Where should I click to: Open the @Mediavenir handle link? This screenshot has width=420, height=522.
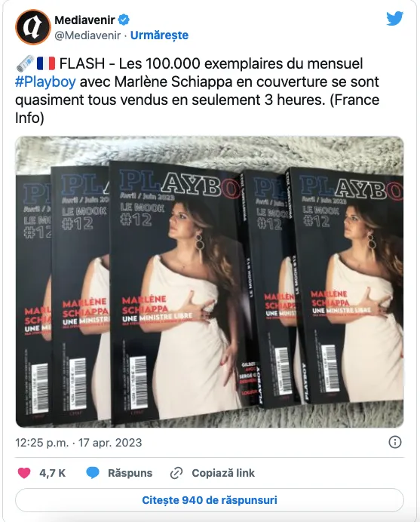pos(87,35)
